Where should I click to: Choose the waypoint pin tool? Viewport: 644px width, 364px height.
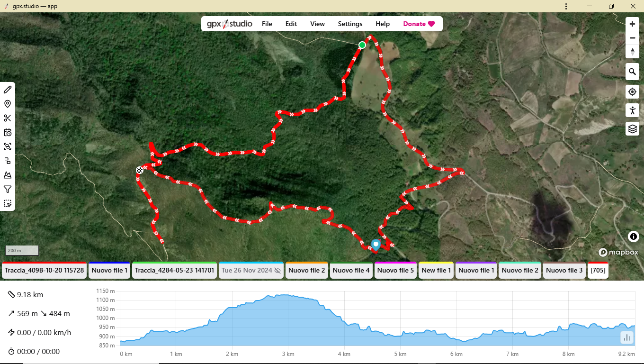click(8, 104)
